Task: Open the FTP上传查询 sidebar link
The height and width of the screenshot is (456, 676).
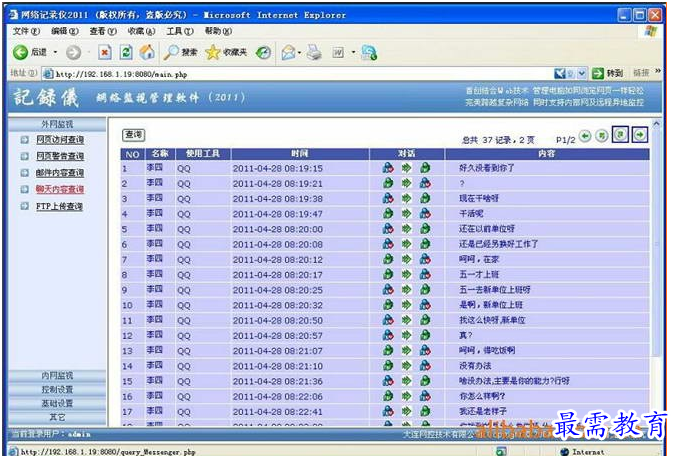Action: [x=59, y=206]
